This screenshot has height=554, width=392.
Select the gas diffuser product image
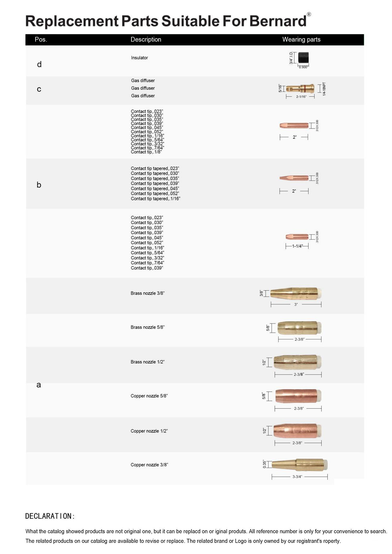click(300, 88)
